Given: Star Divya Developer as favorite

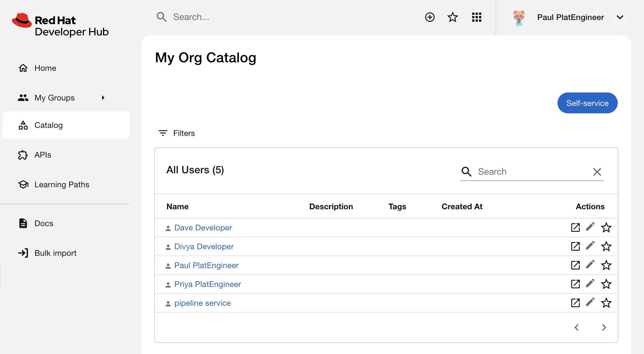Looking at the screenshot, I should pyautogui.click(x=606, y=246).
